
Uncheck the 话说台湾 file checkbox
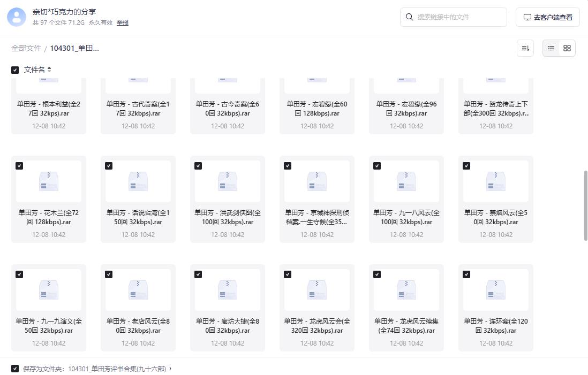pyautogui.click(x=109, y=166)
